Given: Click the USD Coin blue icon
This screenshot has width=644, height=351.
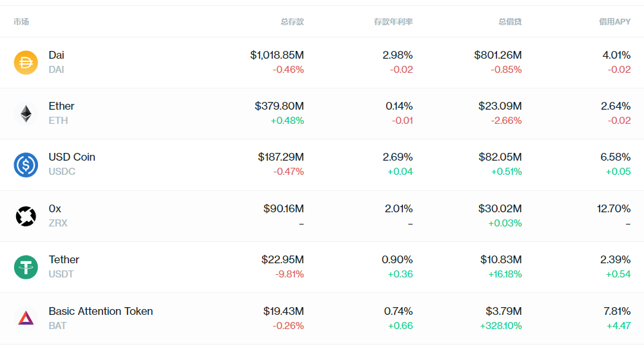Looking at the screenshot, I should click(26, 165).
